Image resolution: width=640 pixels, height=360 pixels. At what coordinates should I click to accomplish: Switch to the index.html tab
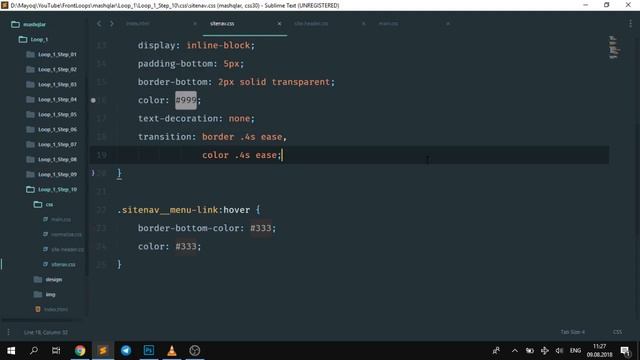click(x=138, y=24)
